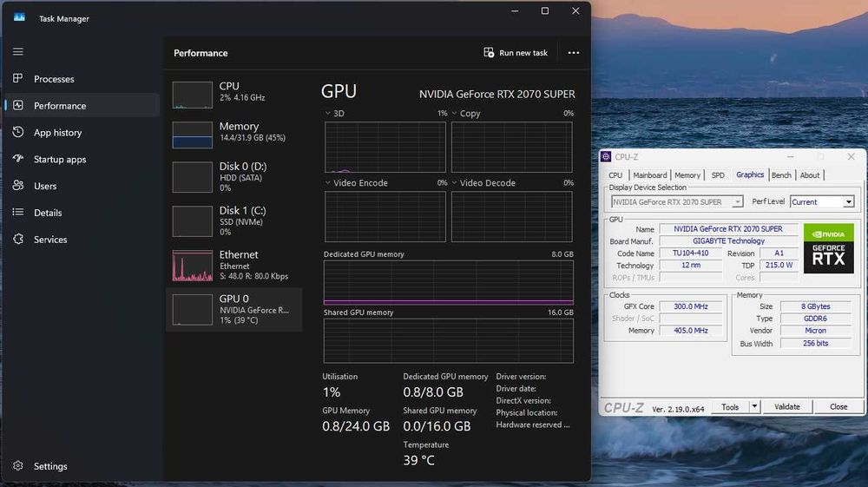The height and width of the screenshot is (487, 868).
Task: Click the GPU Name field in CPU-Z
Action: coord(728,229)
